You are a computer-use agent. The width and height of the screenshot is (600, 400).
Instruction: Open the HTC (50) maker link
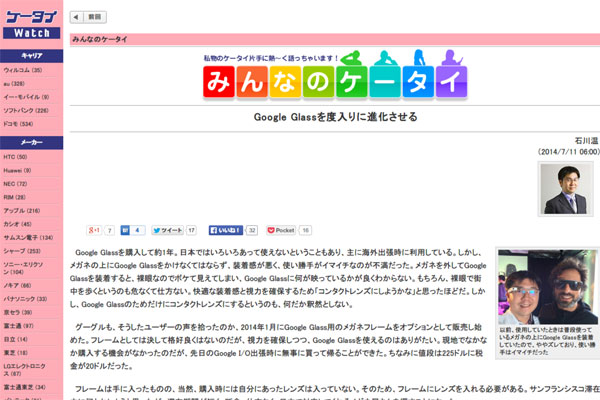tap(15, 157)
